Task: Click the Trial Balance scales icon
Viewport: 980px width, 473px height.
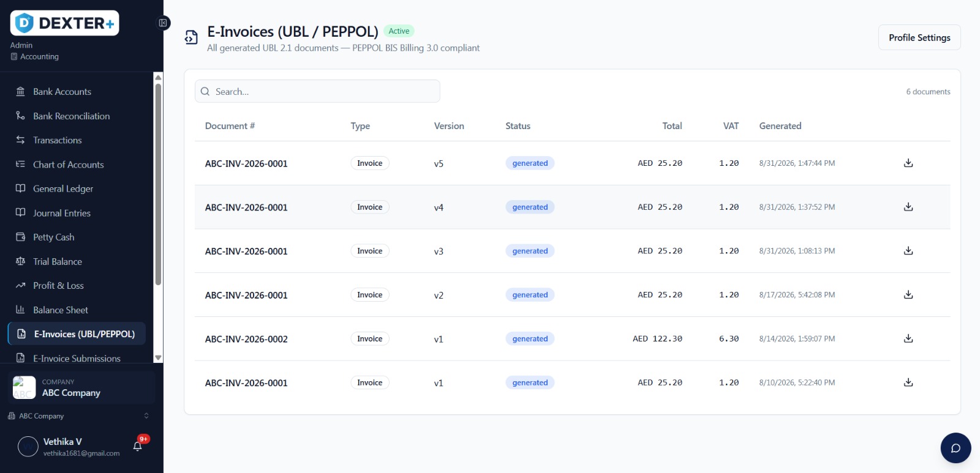Action: click(x=20, y=261)
